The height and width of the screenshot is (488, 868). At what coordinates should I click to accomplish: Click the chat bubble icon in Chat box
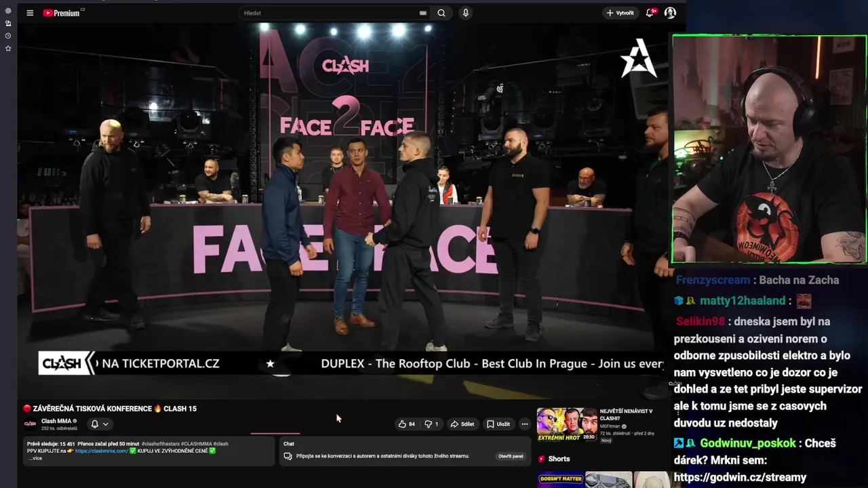288,456
